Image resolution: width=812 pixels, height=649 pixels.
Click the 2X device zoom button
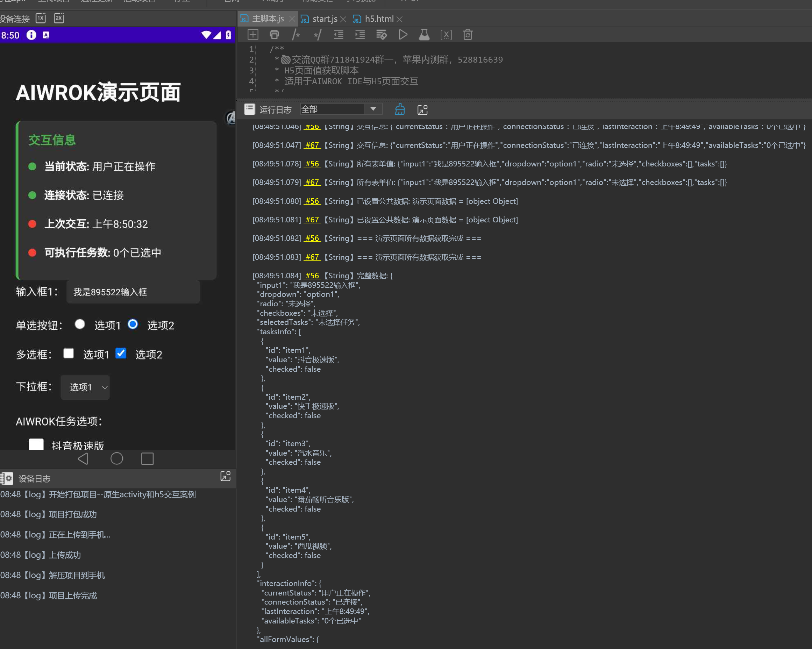coord(59,18)
